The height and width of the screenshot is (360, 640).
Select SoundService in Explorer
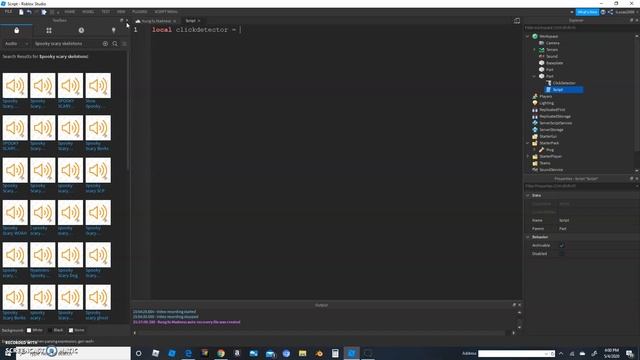pos(551,169)
